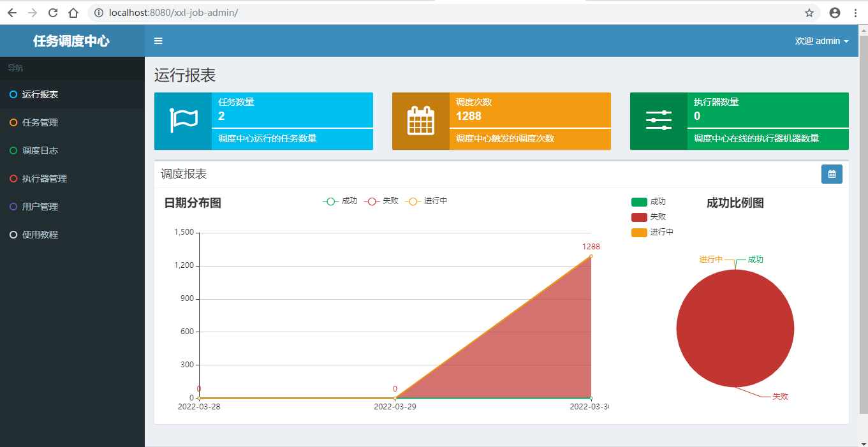Click 调度中心运行的任务数量 description text
The height and width of the screenshot is (447, 868).
[x=267, y=138]
